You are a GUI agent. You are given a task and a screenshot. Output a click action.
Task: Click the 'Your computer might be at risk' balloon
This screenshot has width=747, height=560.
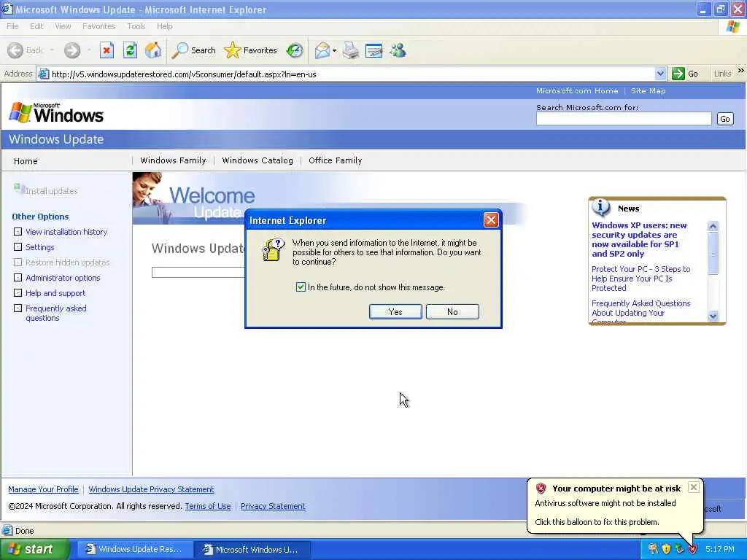click(614, 505)
